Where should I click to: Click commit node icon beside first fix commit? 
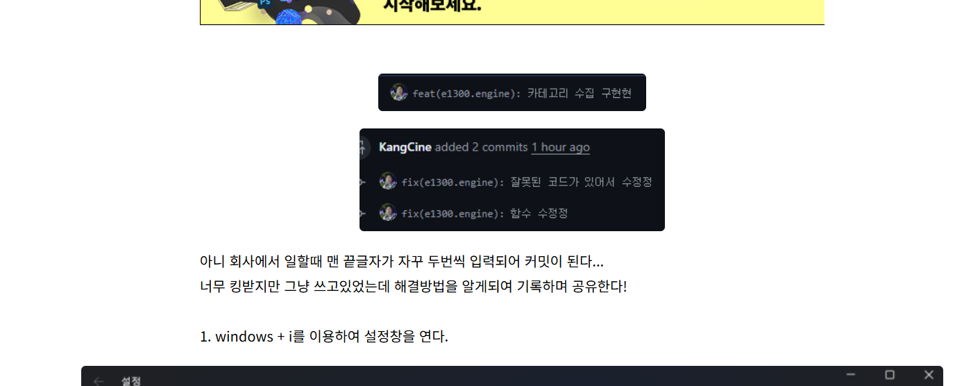[362, 182]
